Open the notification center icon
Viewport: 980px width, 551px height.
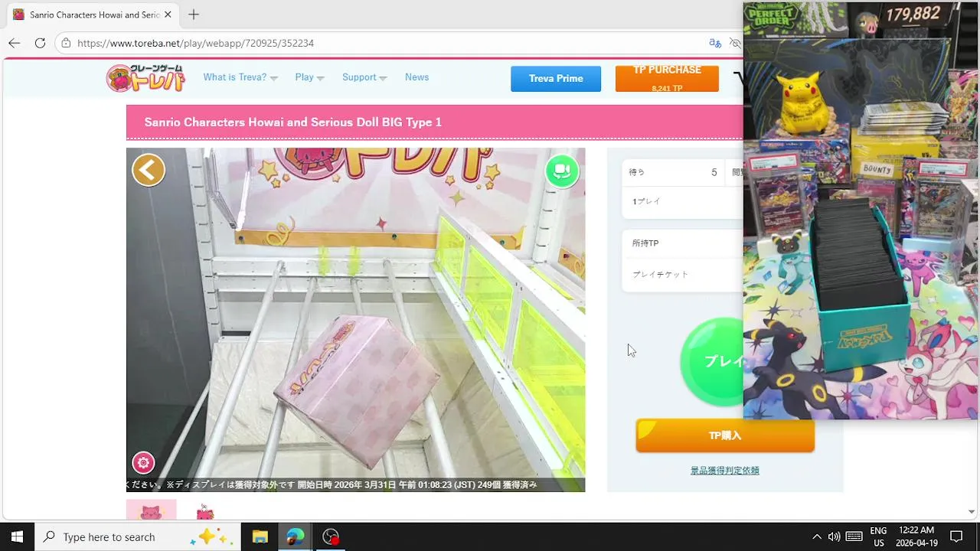(956, 536)
